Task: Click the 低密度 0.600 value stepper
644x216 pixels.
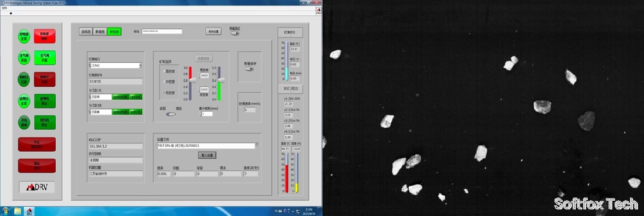Action: coord(204,89)
